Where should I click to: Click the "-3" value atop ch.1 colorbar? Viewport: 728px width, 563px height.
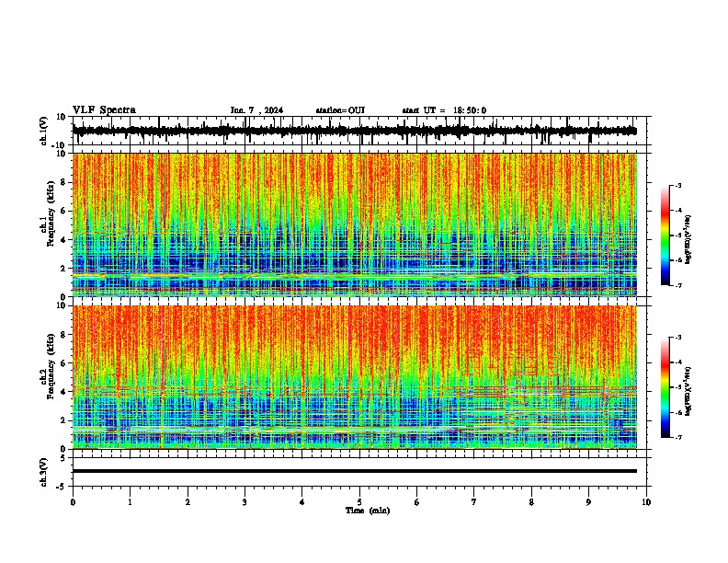(678, 185)
